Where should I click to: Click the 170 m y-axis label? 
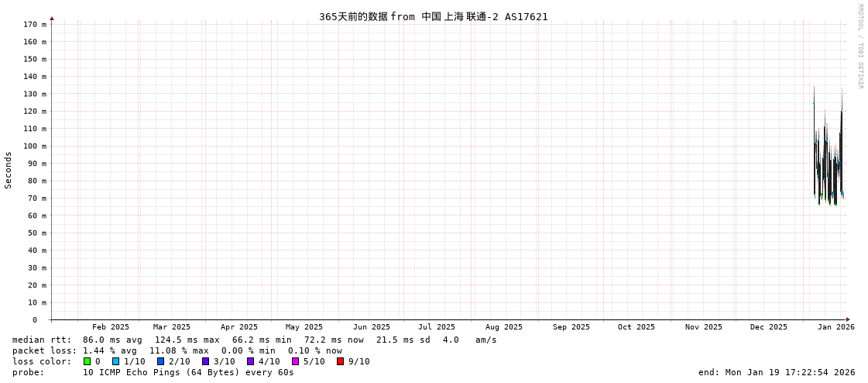35,25
